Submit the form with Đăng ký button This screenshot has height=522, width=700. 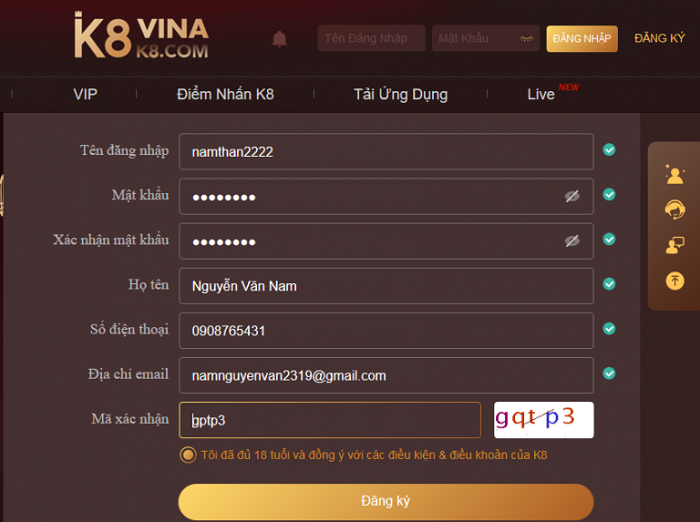coord(386,501)
